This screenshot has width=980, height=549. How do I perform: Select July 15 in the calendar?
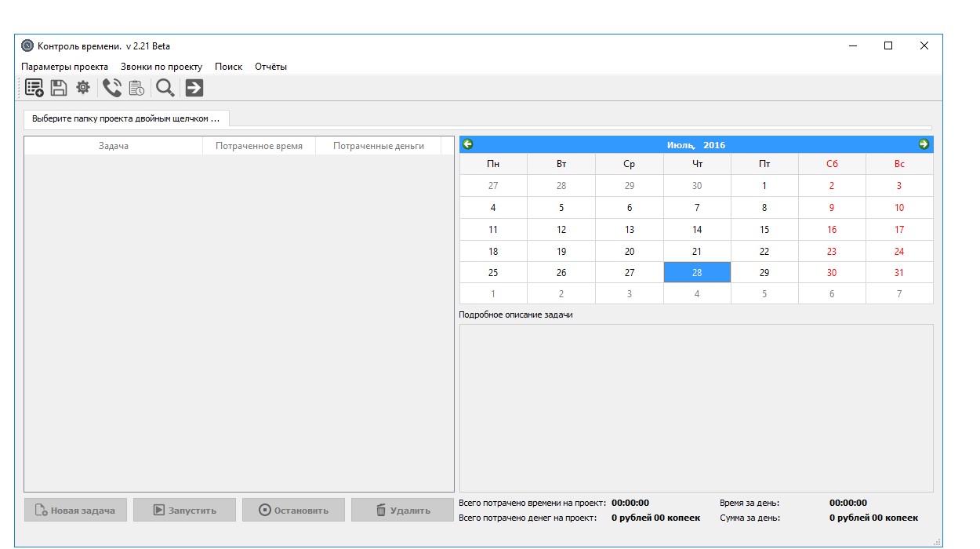coord(764,230)
